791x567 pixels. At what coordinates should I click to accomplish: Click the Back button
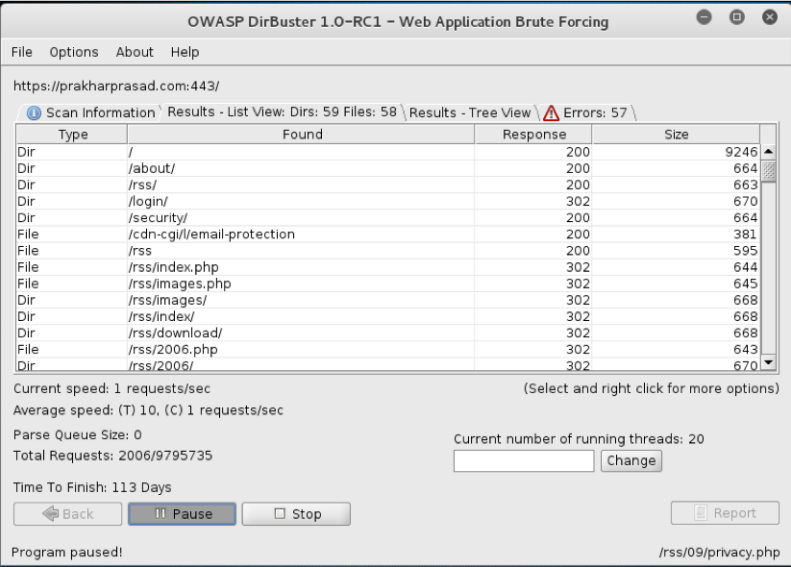pos(68,514)
